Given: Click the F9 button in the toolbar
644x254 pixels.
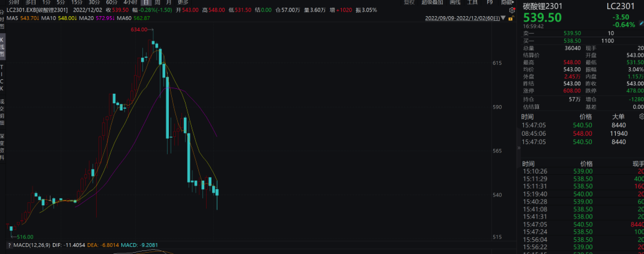Looking at the screenshot, I should (490, 2).
